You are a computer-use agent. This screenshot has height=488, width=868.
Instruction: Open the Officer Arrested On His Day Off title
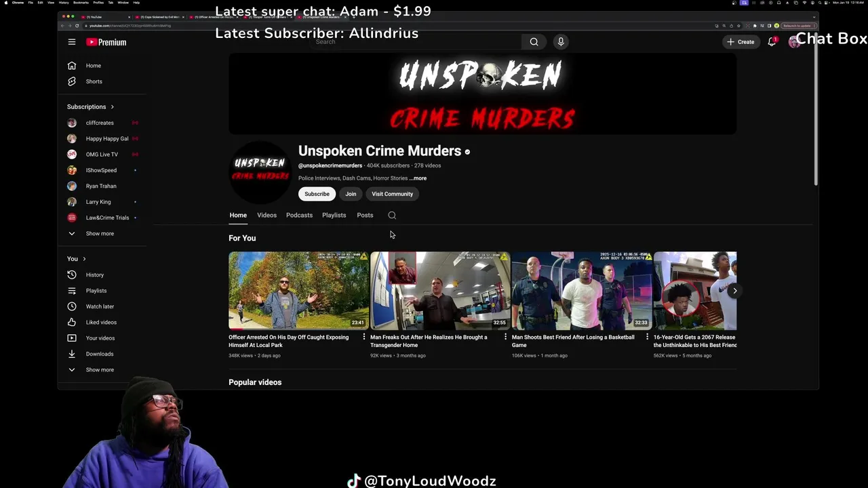[289, 341]
